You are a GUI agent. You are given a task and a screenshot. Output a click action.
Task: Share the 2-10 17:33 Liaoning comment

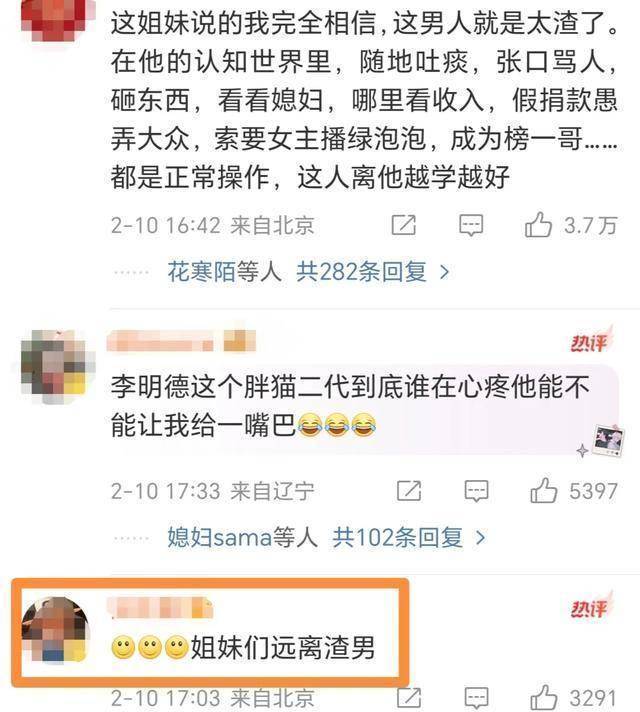click(x=409, y=490)
